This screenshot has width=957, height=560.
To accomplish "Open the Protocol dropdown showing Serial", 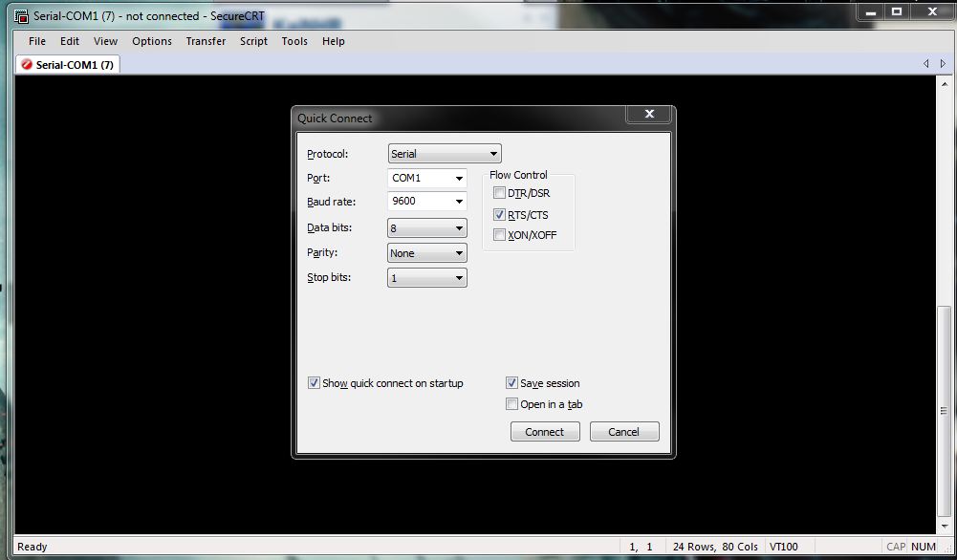I will coord(445,154).
